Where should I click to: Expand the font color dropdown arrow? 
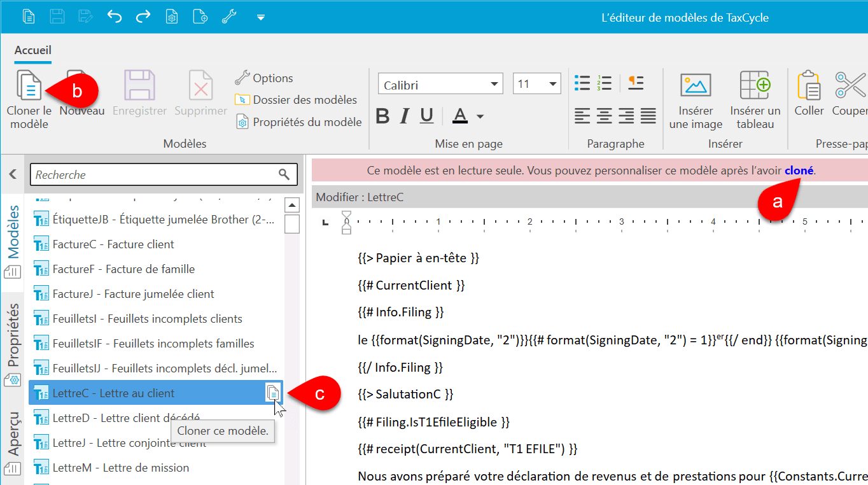click(x=480, y=116)
